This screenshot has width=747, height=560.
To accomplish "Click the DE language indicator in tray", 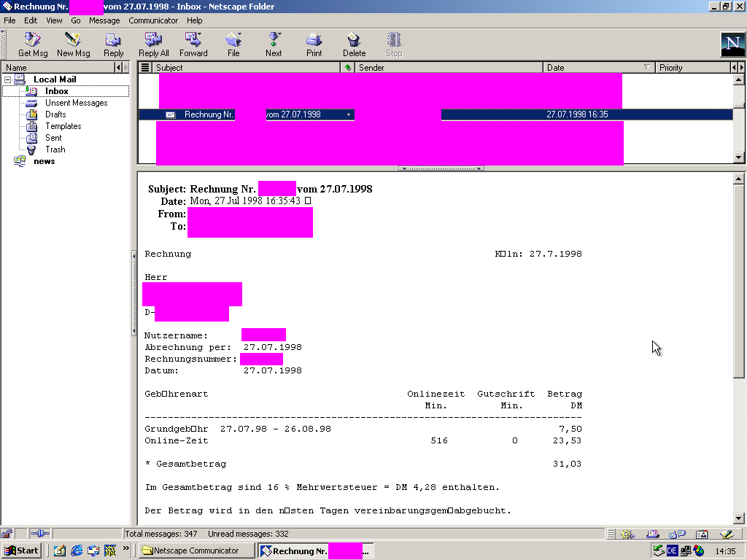I will coord(672,551).
